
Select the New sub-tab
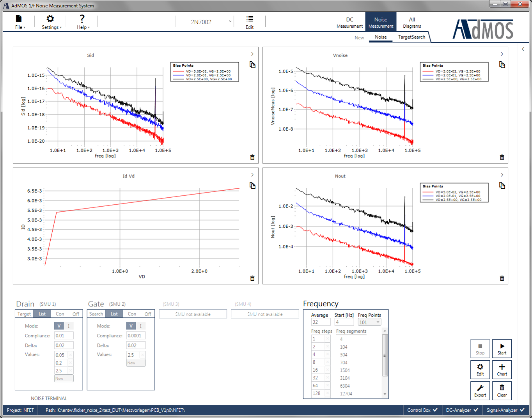359,38
